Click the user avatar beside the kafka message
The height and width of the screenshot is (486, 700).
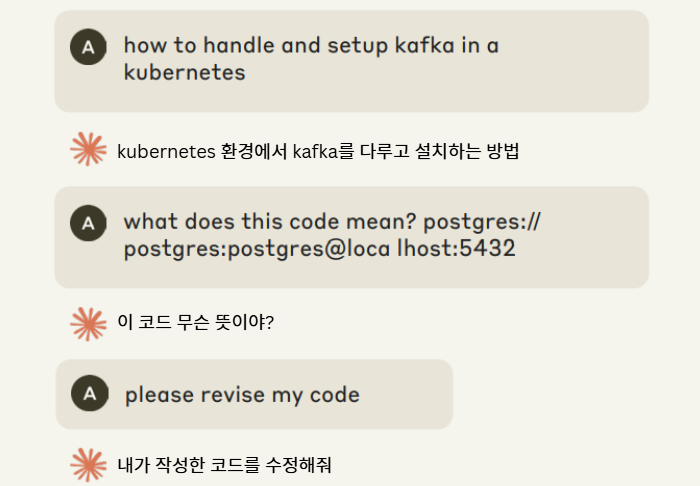88,47
